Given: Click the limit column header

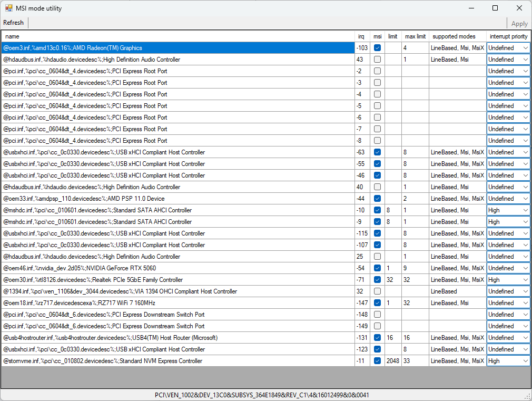Looking at the screenshot, I should [x=393, y=36].
